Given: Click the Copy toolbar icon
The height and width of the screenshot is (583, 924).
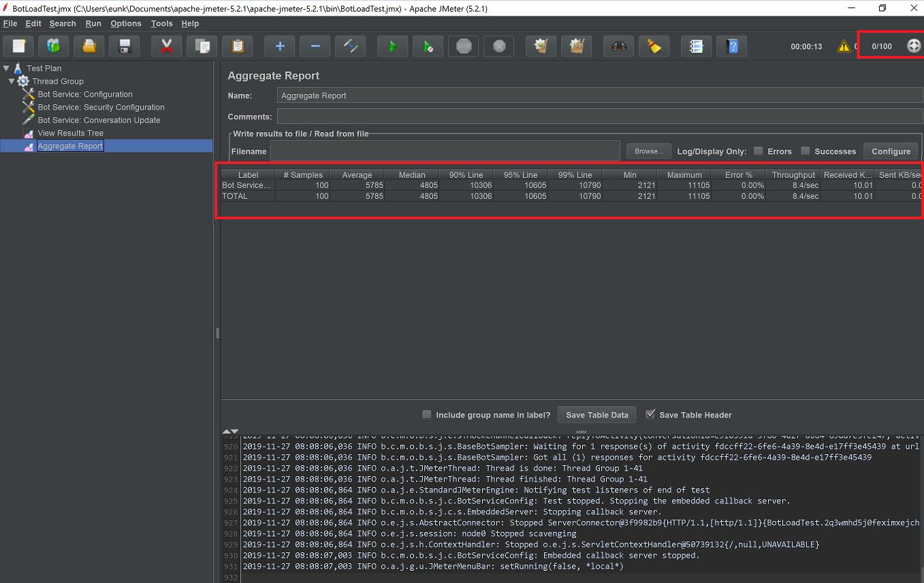Looking at the screenshot, I should pos(202,46).
